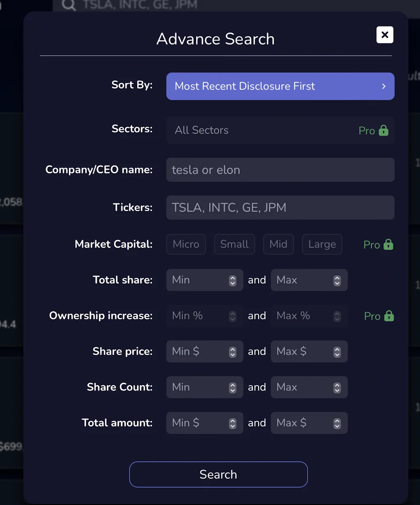Click the chevron arrow in the Sort By field

tap(383, 86)
